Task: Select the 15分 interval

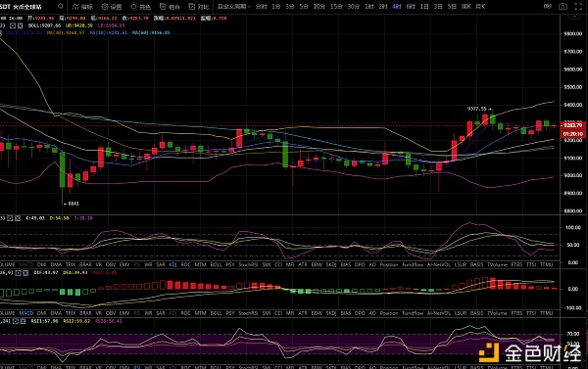Action: tap(336, 7)
